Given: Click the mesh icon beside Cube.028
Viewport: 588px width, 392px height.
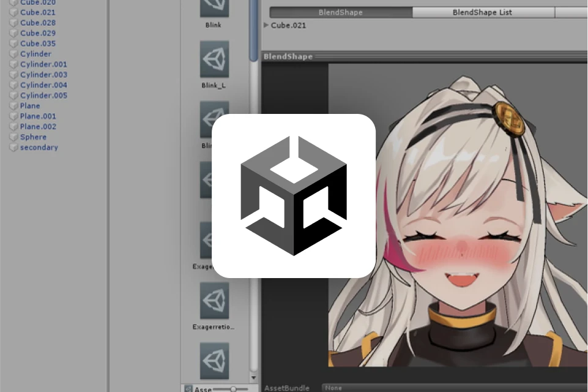Looking at the screenshot, I should coord(13,23).
